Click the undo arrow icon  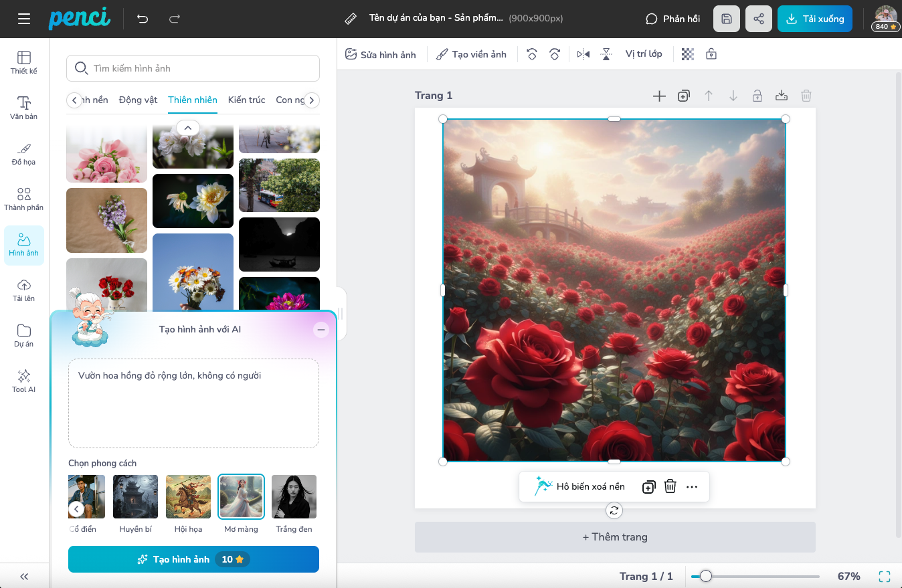coord(143,19)
